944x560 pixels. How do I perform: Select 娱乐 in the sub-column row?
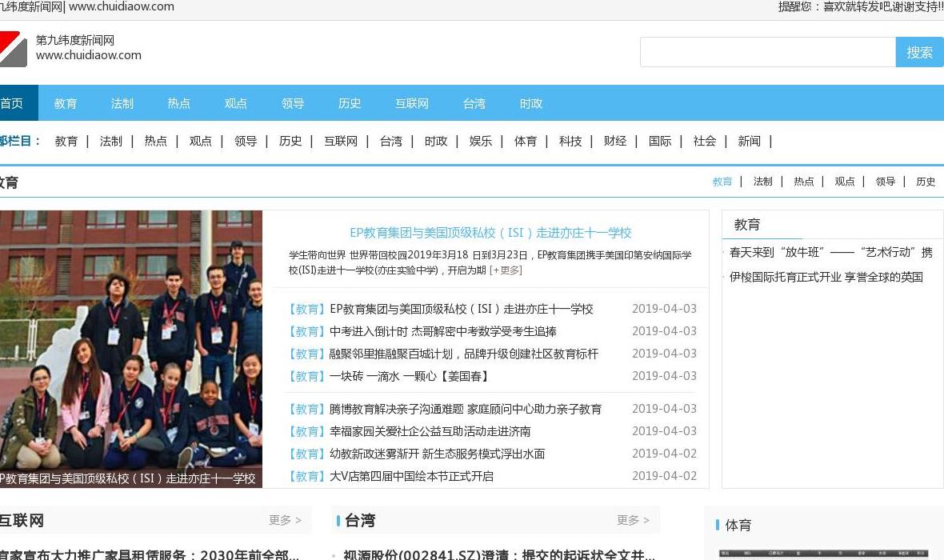[x=481, y=141]
